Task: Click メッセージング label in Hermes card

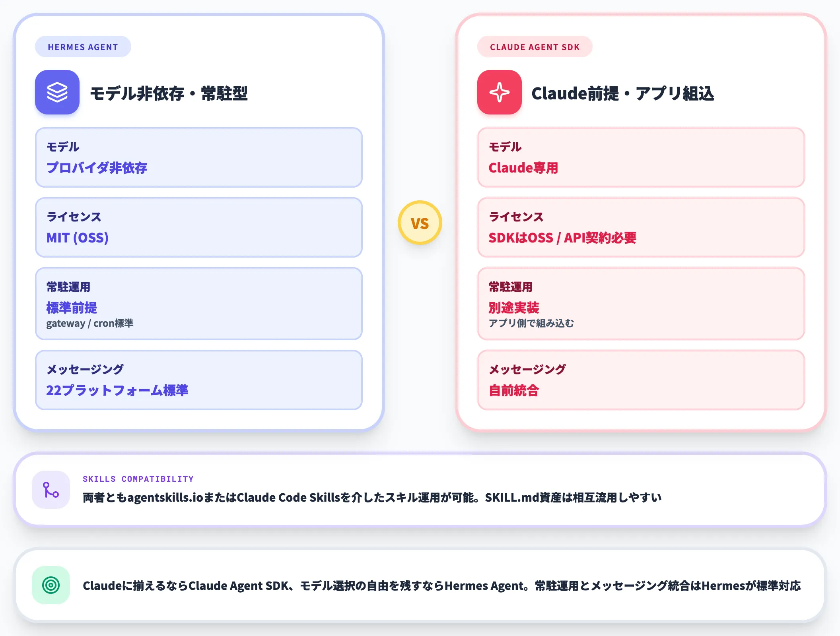Action: coord(85,369)
